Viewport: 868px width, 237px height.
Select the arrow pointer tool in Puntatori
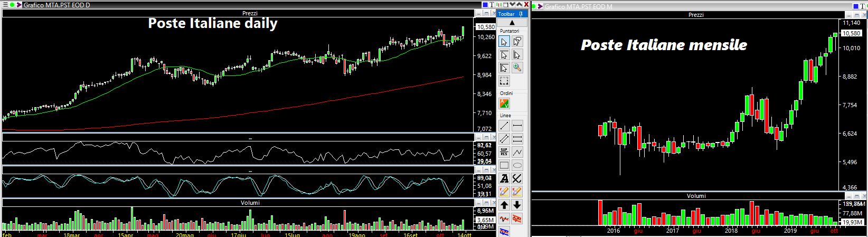point(504,41)
